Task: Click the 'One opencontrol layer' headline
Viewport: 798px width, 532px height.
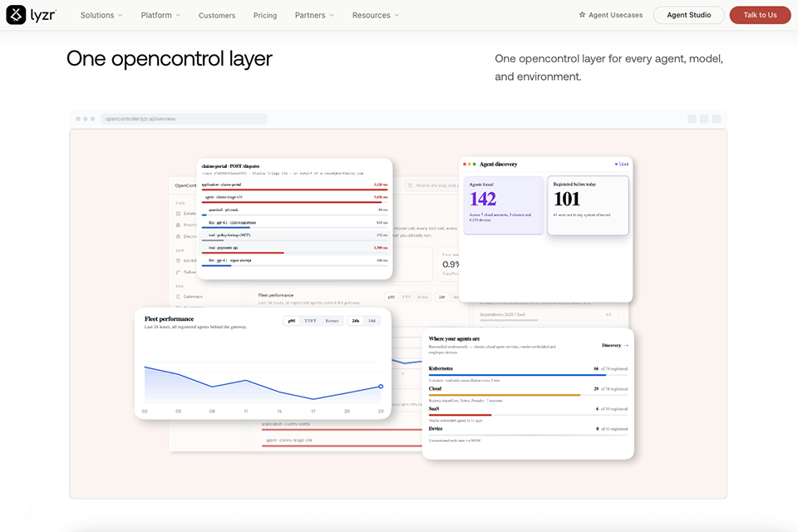Action: [170, 58]
